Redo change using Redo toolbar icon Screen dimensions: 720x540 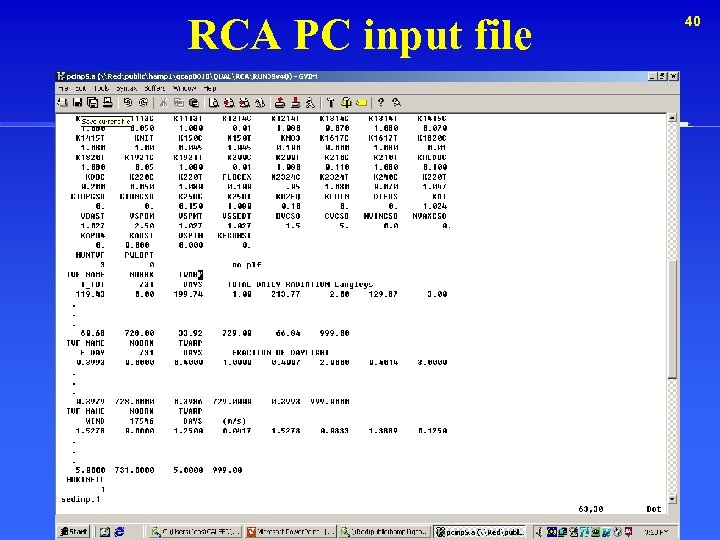(x=143, y=103)
